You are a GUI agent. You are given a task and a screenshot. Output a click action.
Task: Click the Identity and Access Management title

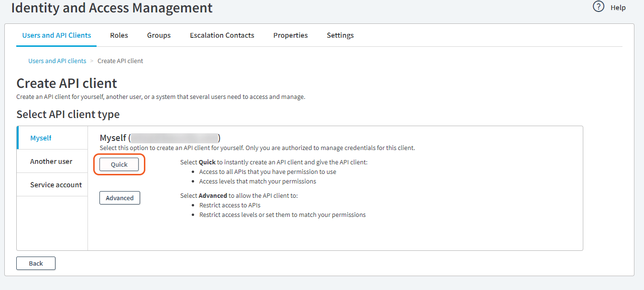coord(112,8)
